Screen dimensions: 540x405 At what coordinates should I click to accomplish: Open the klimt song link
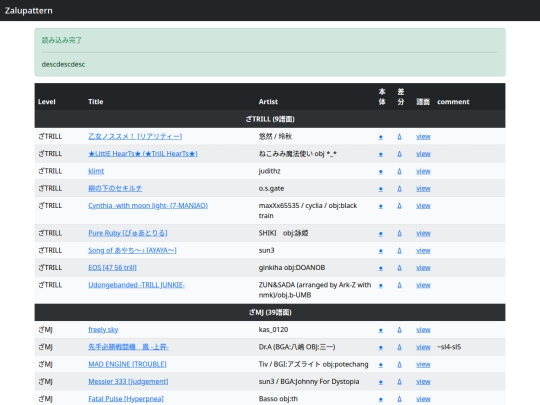click(x=96, y=171)
